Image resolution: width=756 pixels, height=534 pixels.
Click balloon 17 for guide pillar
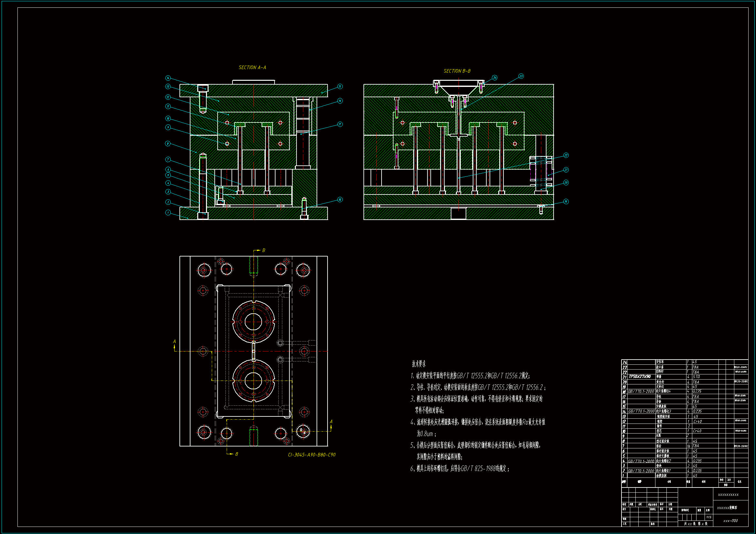pos(340,124)
